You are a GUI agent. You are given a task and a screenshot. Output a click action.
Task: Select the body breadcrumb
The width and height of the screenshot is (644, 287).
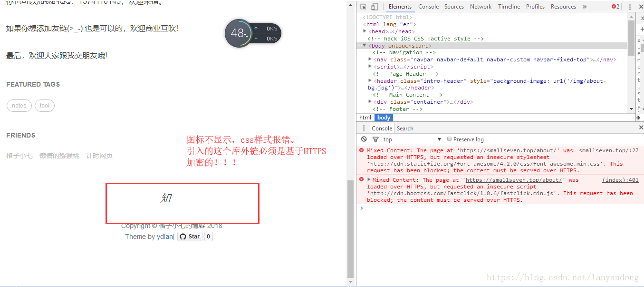click(x=384, y=118)
